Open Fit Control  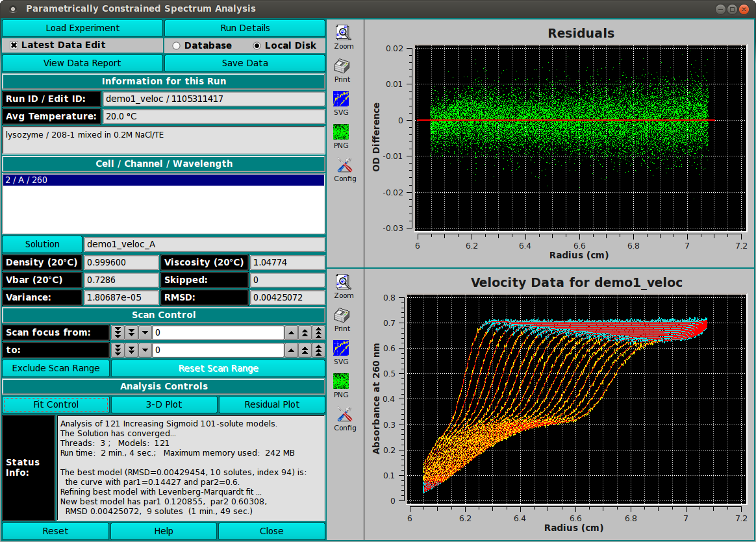56,404
